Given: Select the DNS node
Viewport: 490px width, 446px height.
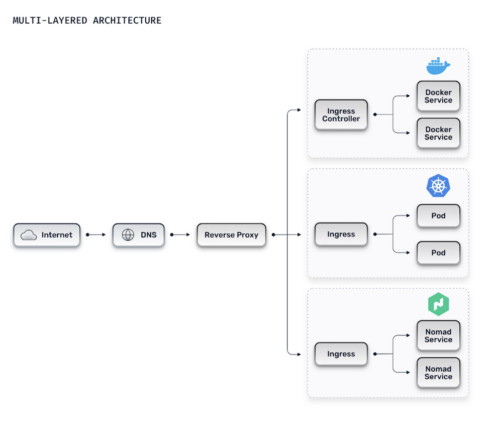Looking at the screenshot, I should pos(138,235).
